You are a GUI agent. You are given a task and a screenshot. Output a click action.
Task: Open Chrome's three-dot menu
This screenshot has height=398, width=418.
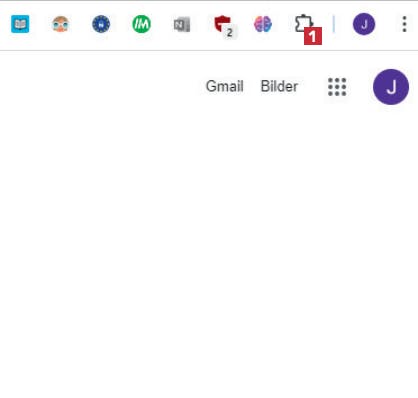click(x=404, y=24)
